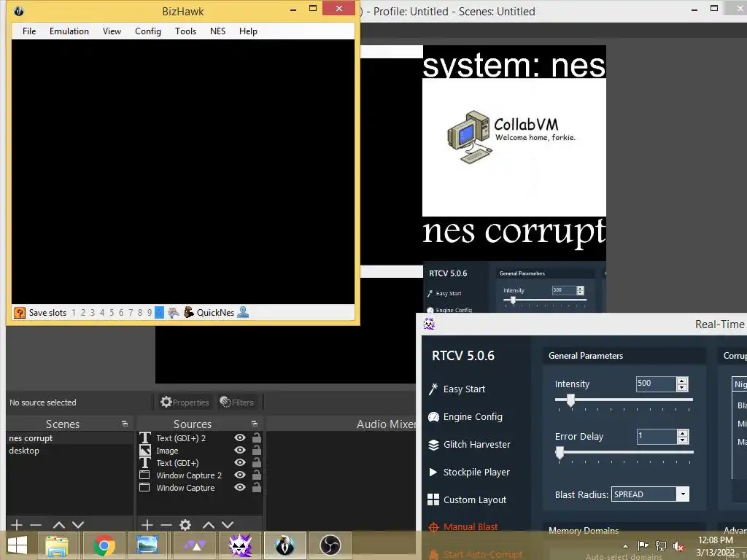The image size is (747, 560).
Task: Toggle visibility of the Image source
Action: tap(240, 450)
